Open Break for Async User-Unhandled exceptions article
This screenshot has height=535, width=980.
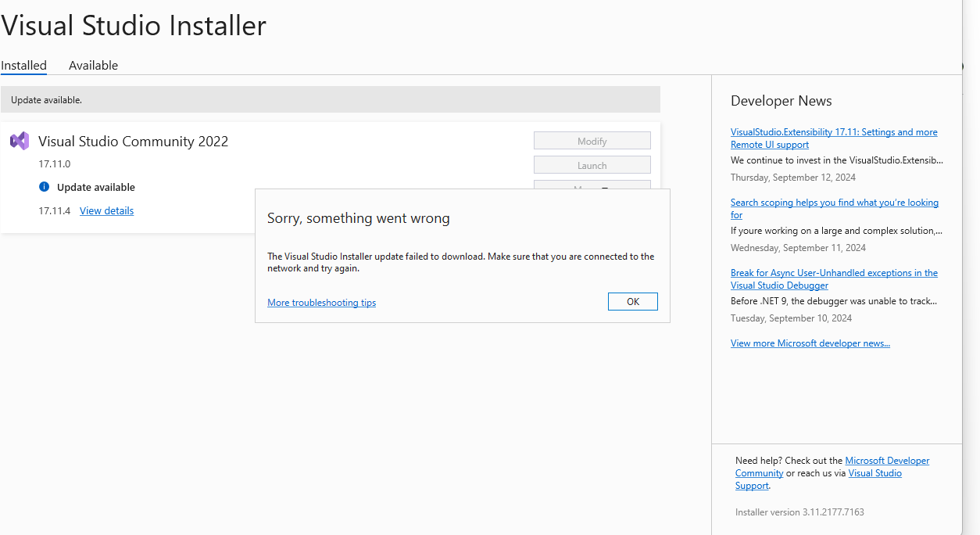click(834, 279)
